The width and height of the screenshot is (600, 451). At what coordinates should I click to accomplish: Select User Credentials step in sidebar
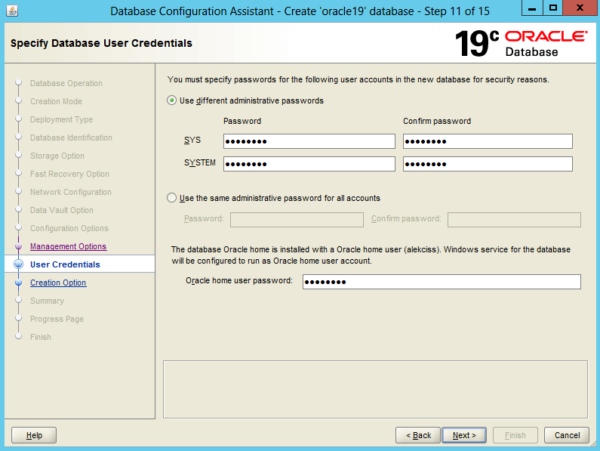tap(65, 264)
